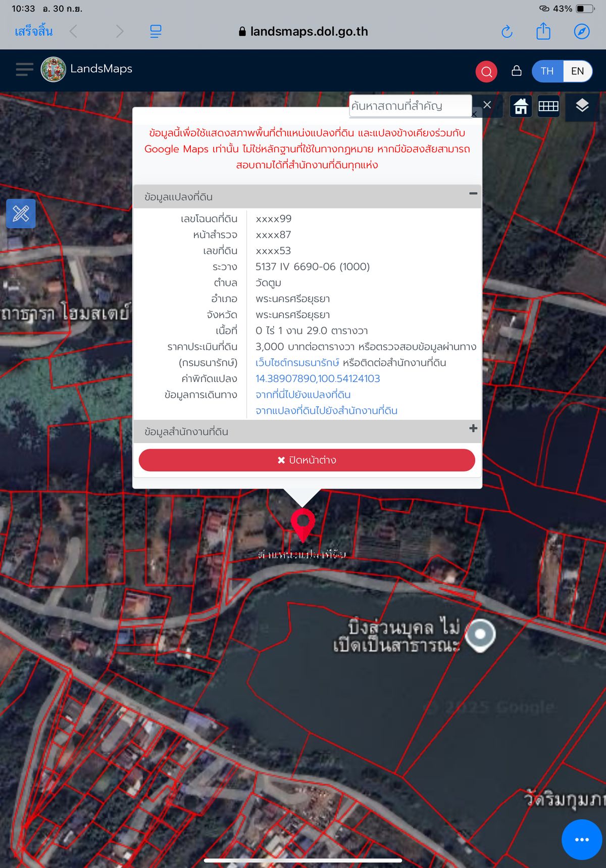Click the ค้นหาสถานที่สำคัญ search field
The image size is (606, 868).
pos(410,106)
